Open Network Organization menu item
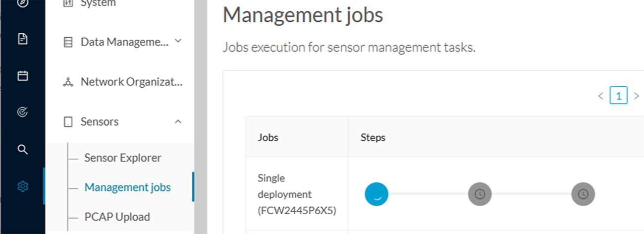Screen dimensions: 644x234 (123, 82)
